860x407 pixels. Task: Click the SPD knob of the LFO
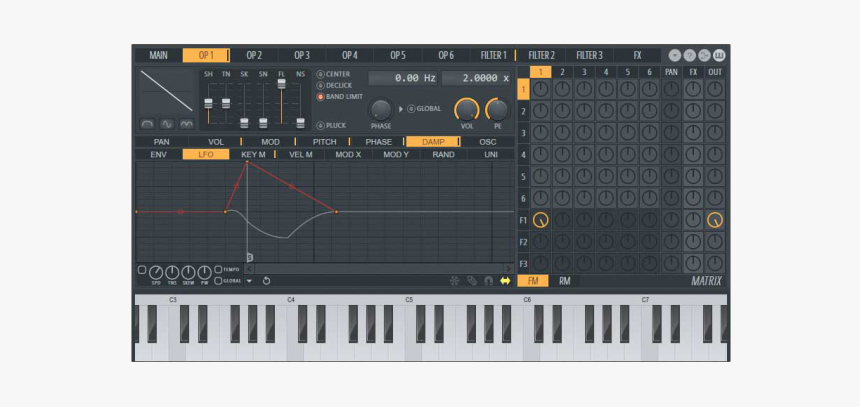pos(156,272)
